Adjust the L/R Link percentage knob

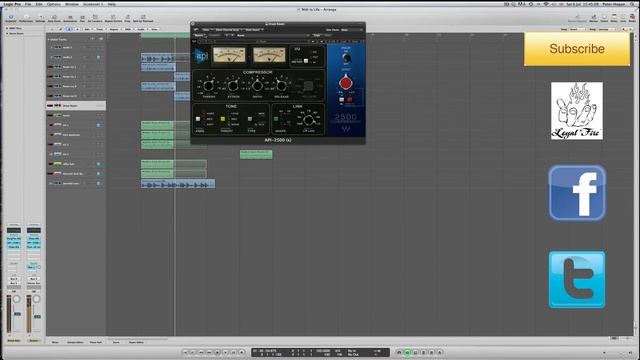(309, 120)
